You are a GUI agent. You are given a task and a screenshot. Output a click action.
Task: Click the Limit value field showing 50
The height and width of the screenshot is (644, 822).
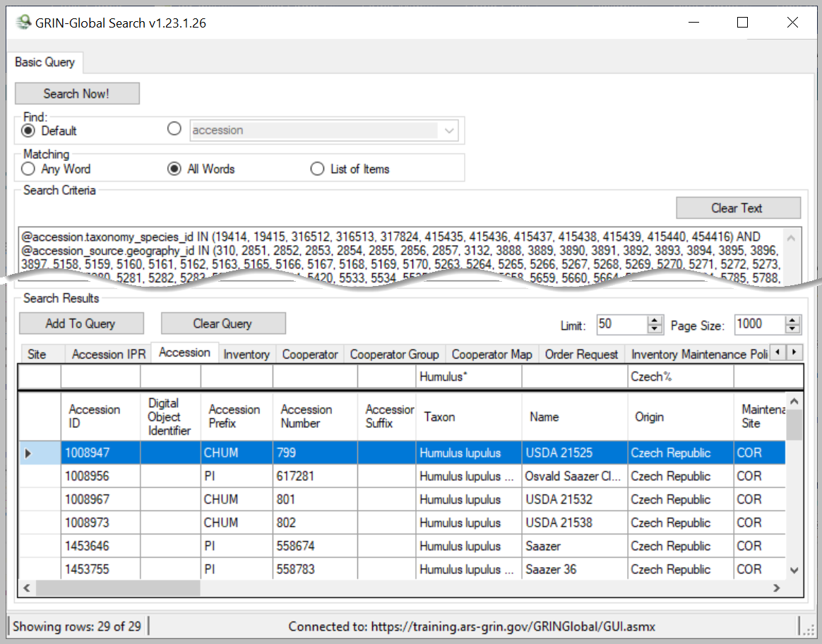click(x=622, y=324)
